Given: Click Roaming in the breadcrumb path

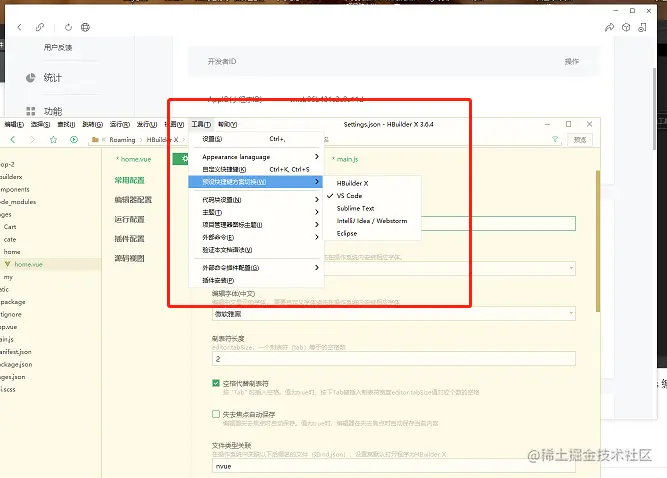Looking at the screenshot, I should (x=122, y=139).
